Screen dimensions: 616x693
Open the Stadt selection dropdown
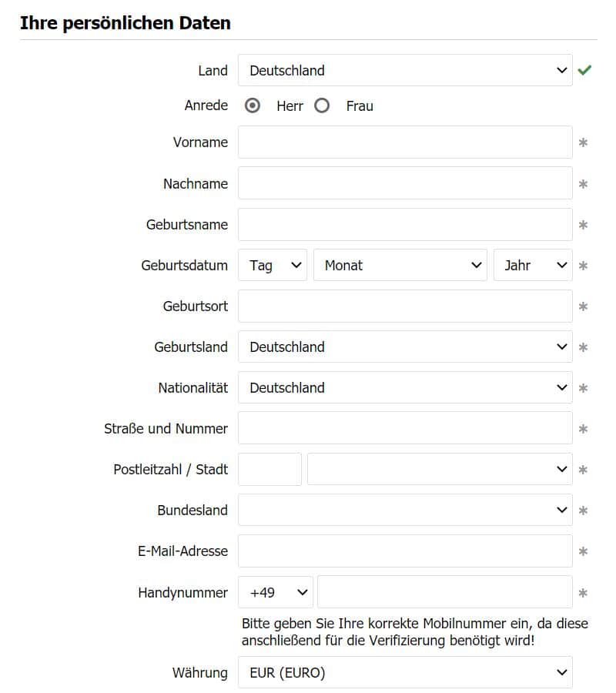pyautogui.click(x=440, y=469)
